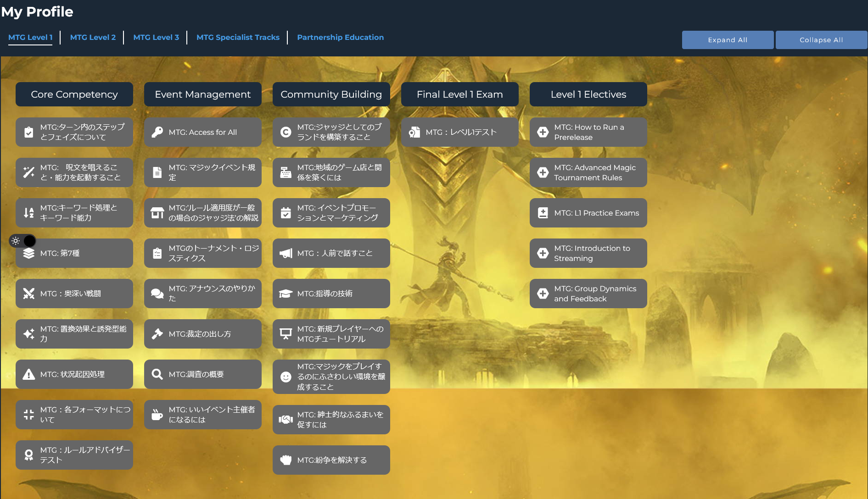Click exam document icon beside MTG：レベル1テスト
This screenshot has width=868, height=499.
tap(414, 132)
